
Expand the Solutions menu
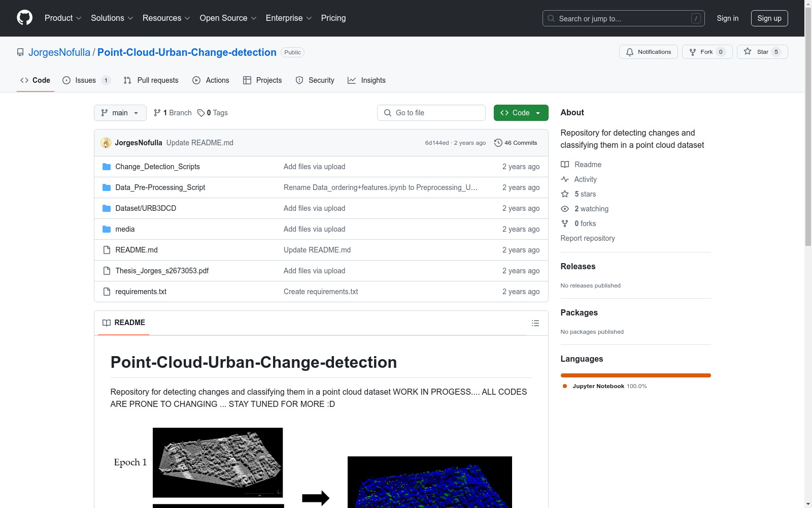tap(112, 18)
